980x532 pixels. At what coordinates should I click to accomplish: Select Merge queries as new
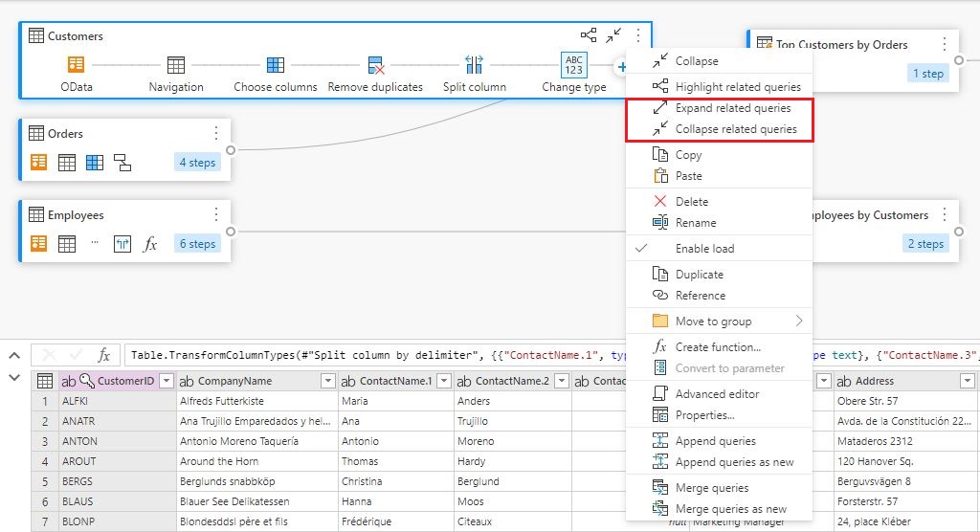pyautogui.click(x=731, y=509)
